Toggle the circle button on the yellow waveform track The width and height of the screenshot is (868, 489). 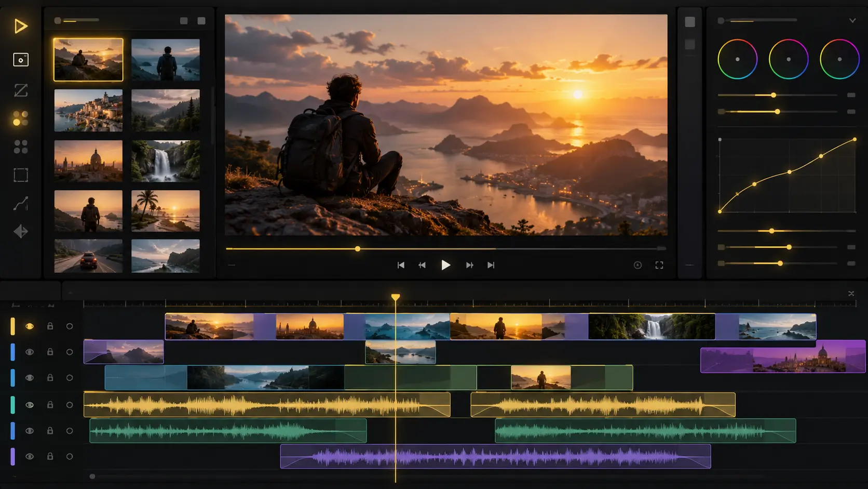(70, 405)
